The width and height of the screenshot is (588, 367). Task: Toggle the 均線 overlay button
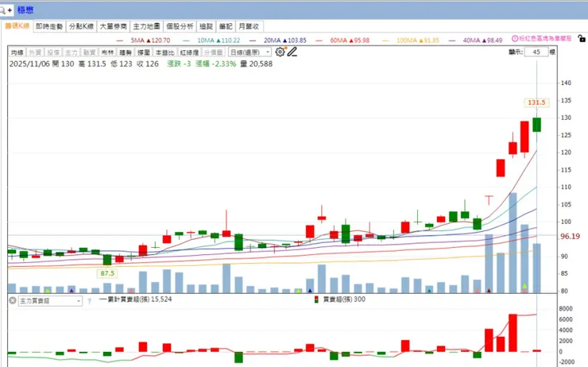click(x=17, y=52)
